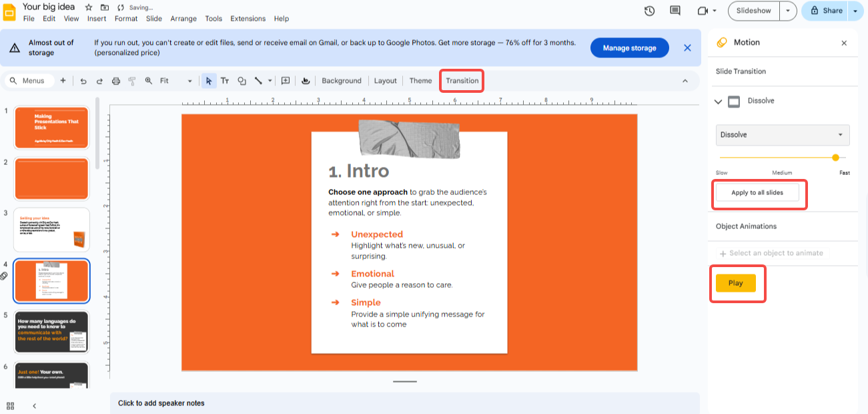
Task: Select slide 5 thumbnail
Action: [51, 332]
